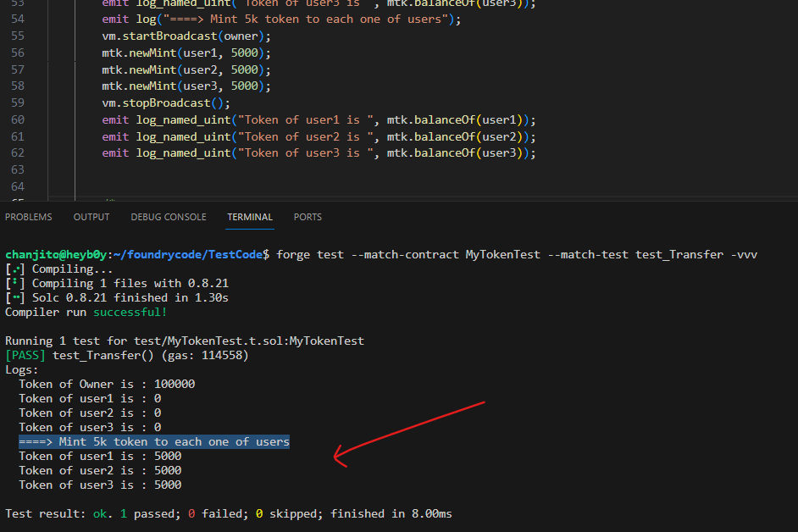Click 'Compiler run successful!' terminal line
Viewport: 798px width, 532px height.
click(86, 312)
